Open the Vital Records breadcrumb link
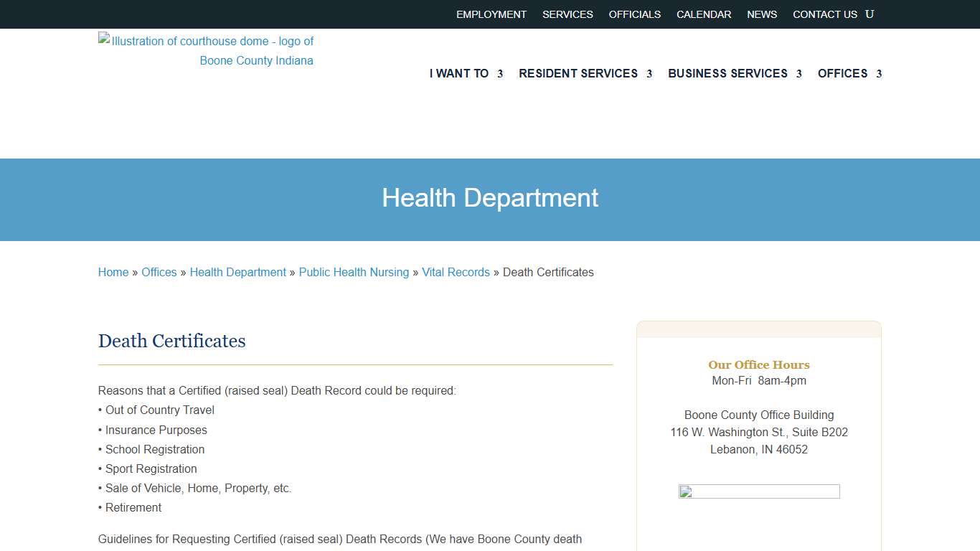The image size is (980, 551). click(456, 272)
